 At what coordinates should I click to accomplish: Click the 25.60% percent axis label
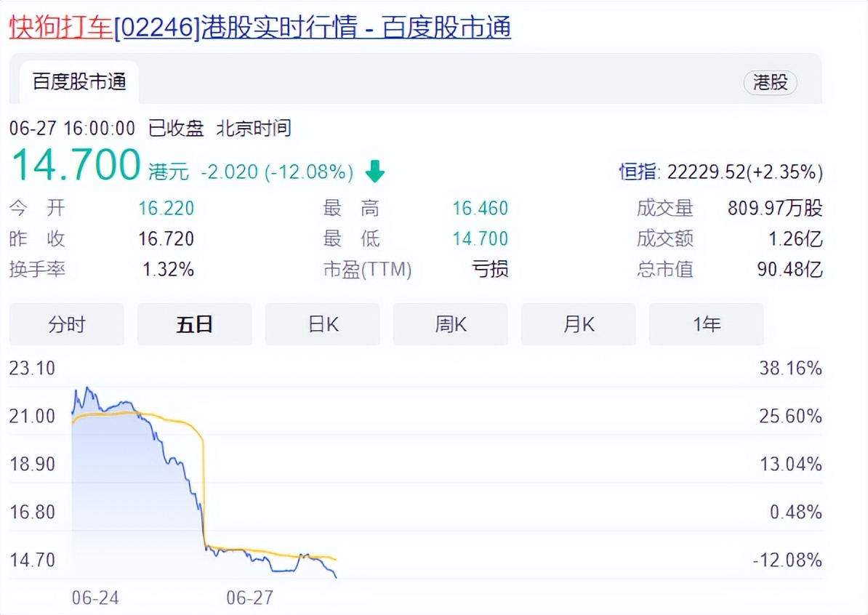click(x=790, y=417)
